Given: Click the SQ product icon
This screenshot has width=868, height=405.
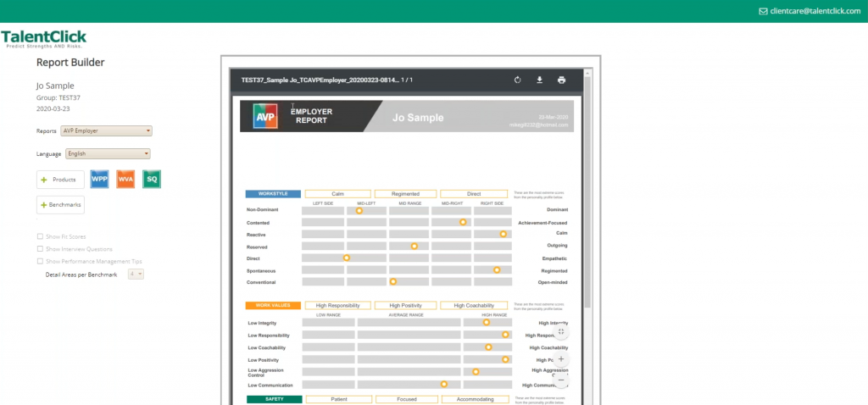Looking at the screenshot, I should pyautogui.click(x=152, y=180).
